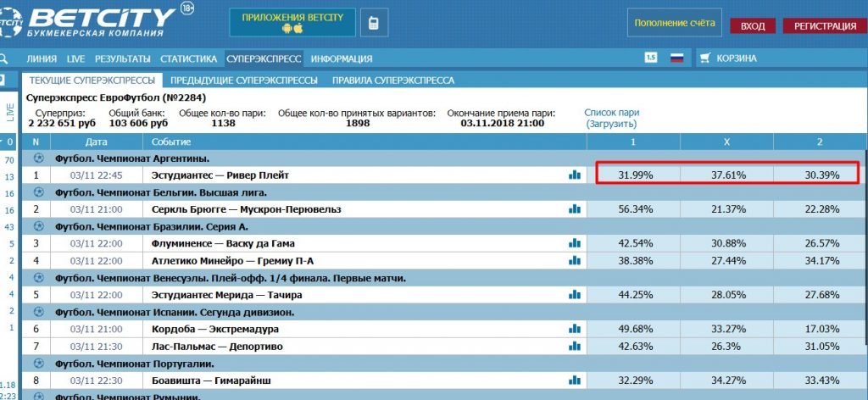Click soccer ball icon by Чемпионат Аргентины
Viewport: 868px width, 400px height.
(38, 158)
